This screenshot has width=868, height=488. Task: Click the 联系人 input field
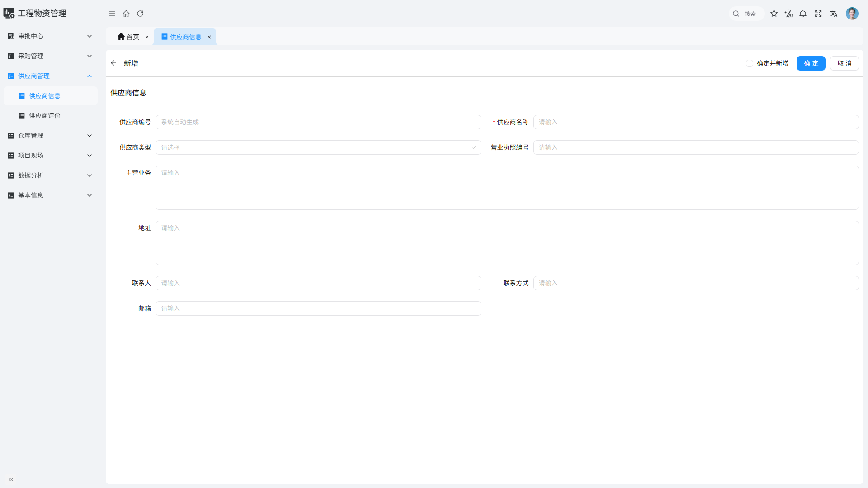pyautogui.click(x=318, y=283)
